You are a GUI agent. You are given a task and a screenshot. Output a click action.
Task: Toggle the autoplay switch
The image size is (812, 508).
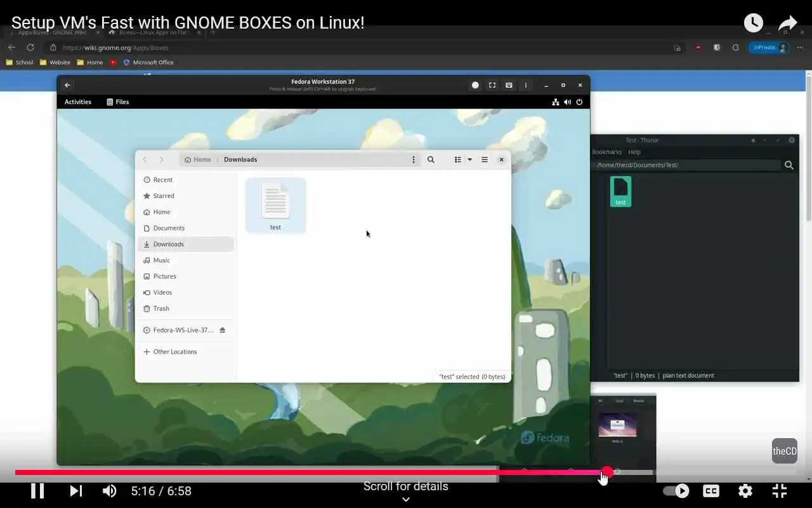676,491
